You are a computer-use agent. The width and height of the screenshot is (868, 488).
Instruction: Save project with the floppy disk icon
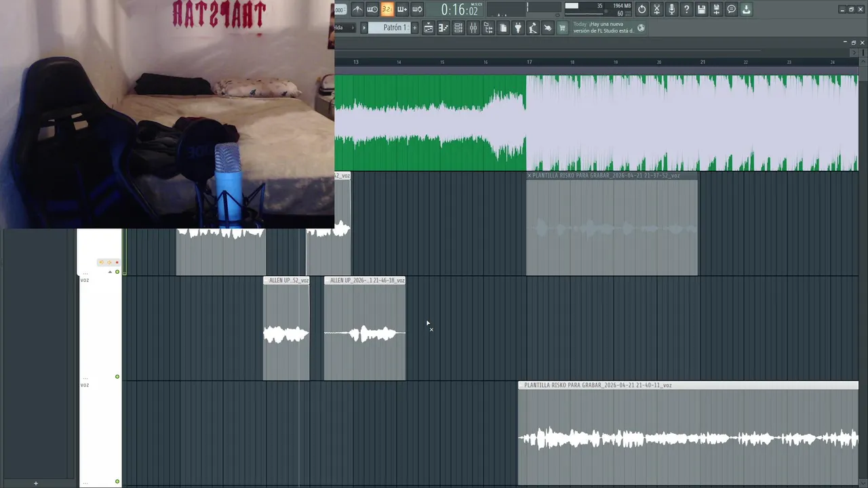pyautogui.click(x=701, y=9)
